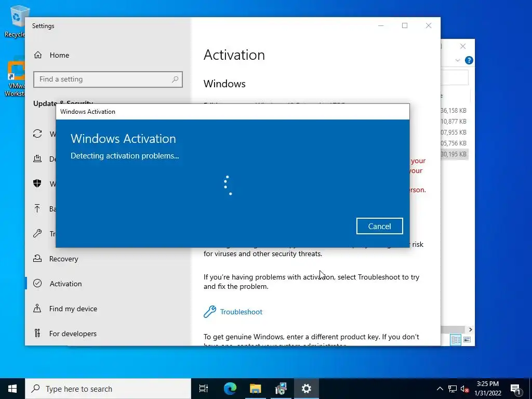Click the taskbar search box
This screenshot has height=399, width=532.
click(x=108, y=389)
